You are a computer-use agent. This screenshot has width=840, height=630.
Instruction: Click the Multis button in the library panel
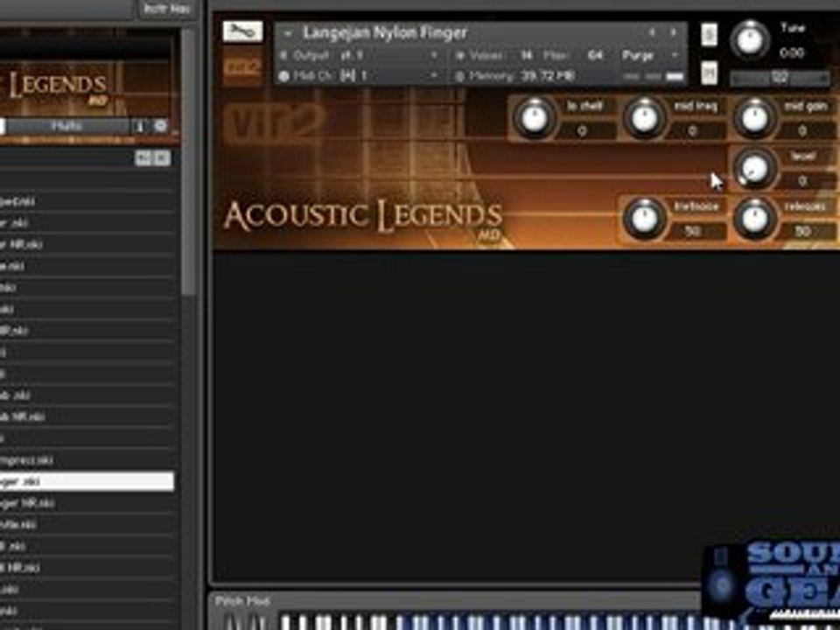tap(67, 126)
